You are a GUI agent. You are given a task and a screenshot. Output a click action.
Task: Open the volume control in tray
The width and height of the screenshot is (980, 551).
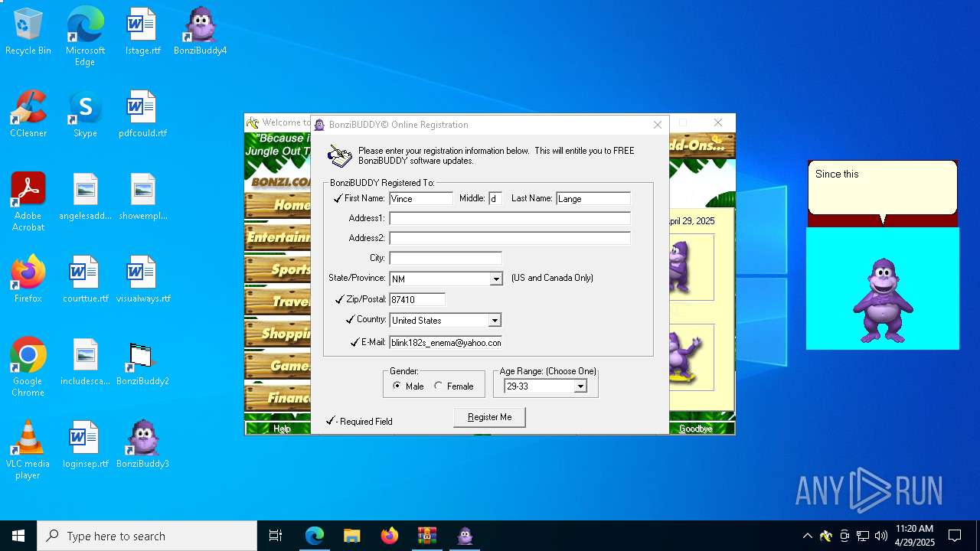pyautogui.click(x=881, y=536)
